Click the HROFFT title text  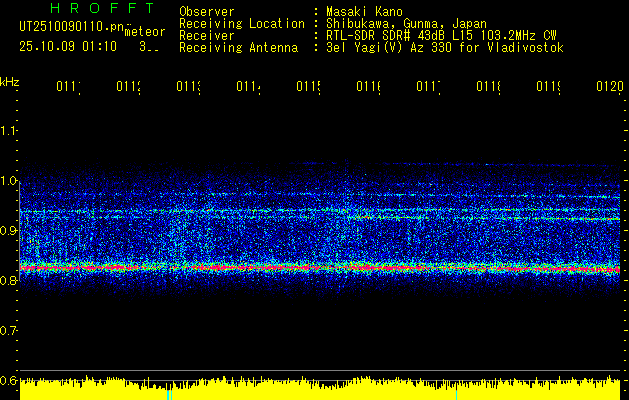click(x=102, y=9)
